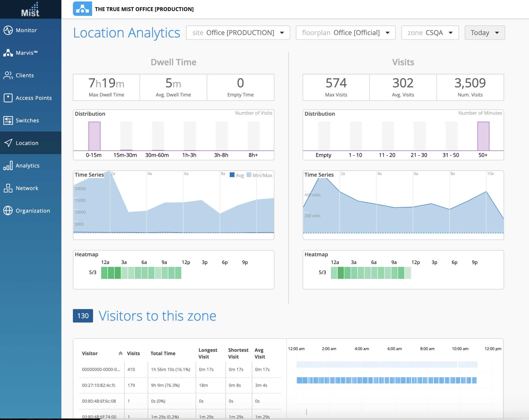The height and width of the screenshot is (420, 529).
Task: Sort table by Visitor column arrow
Action: point(120,353)
